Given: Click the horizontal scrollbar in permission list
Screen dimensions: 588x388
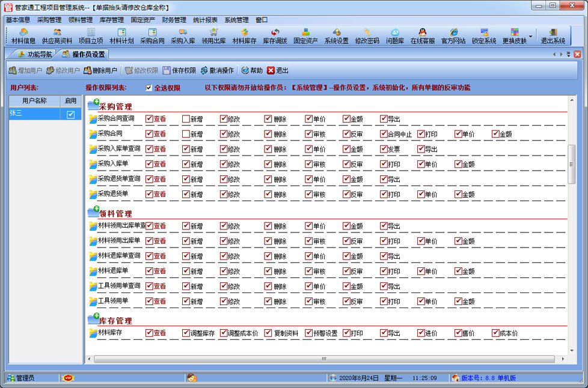Looking at the screenshot, I should (323, 359).
